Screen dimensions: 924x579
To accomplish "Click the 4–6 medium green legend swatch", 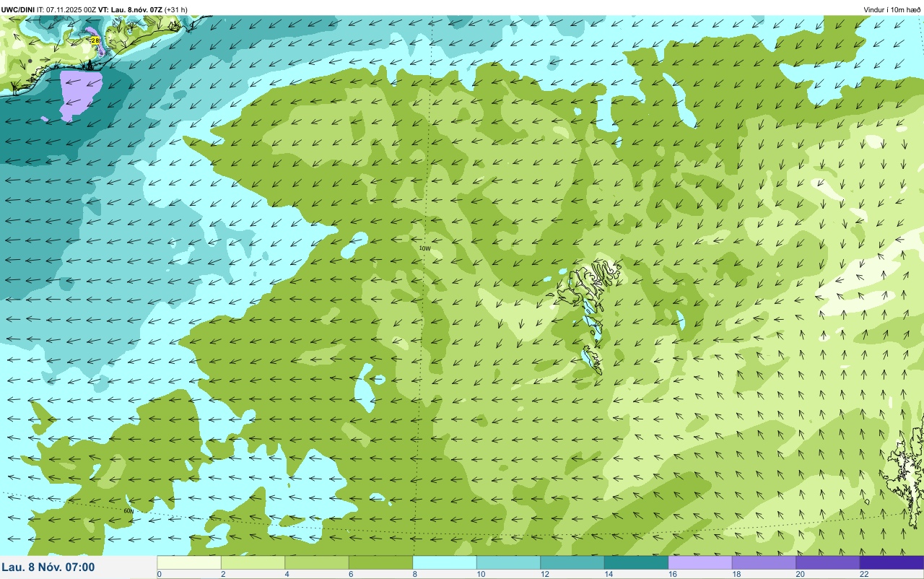I will point(317,562).
